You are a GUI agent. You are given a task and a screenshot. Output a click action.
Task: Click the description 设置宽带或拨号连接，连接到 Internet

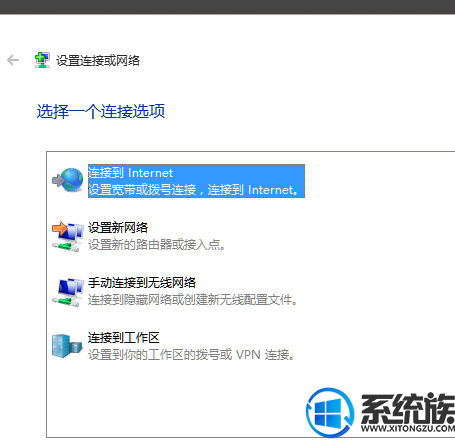193,190
